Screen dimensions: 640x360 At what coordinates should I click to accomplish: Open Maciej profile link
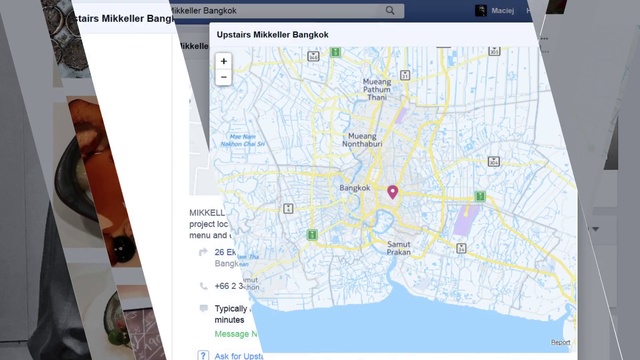pos(502,11)
